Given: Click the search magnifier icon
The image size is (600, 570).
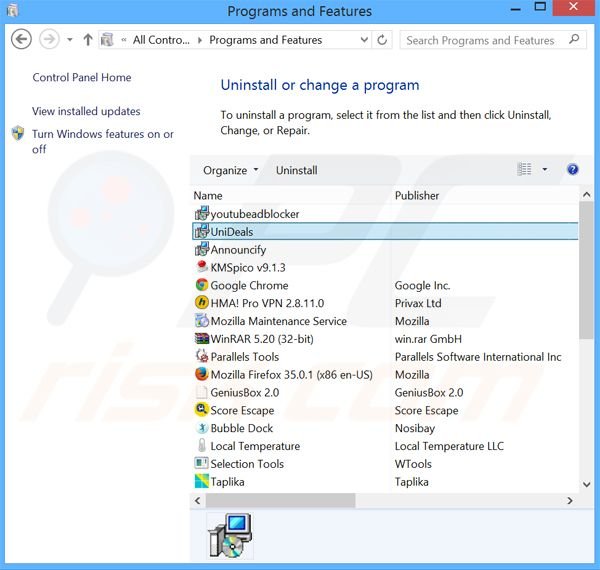Looking at the screenshot, I should click(574, 39).
